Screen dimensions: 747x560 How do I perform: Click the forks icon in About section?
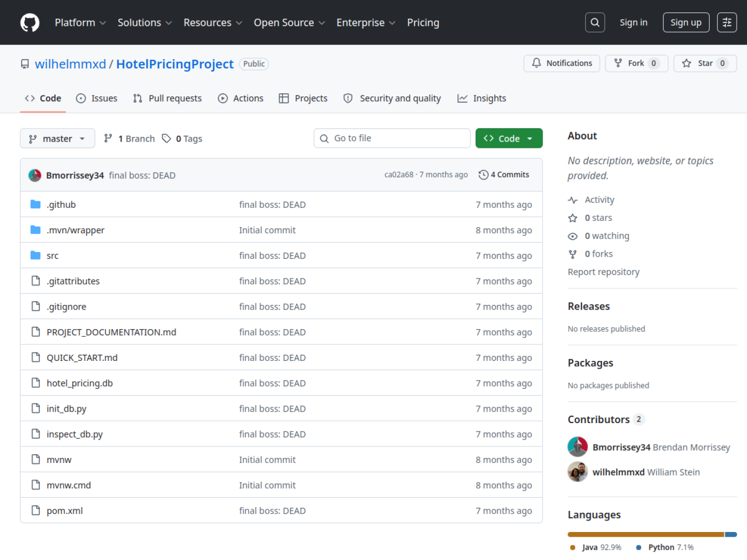click(573, 254)
